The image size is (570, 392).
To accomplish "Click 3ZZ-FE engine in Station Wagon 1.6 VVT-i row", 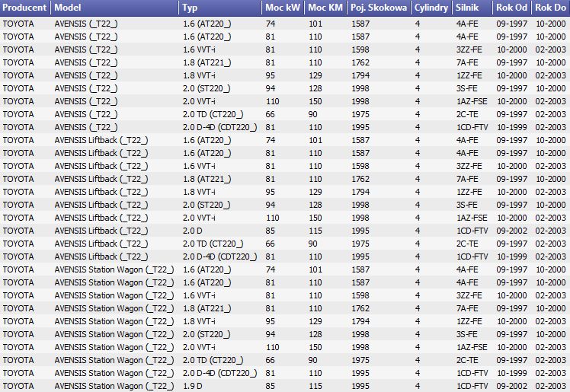I will pyautogui.click(x=469, y=295).
